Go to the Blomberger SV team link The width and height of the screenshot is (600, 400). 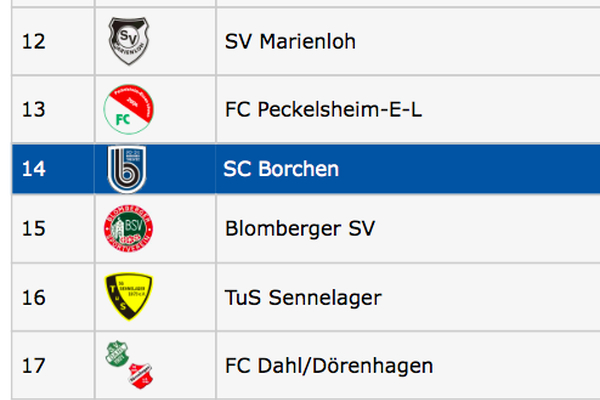(x=300, y=229)
